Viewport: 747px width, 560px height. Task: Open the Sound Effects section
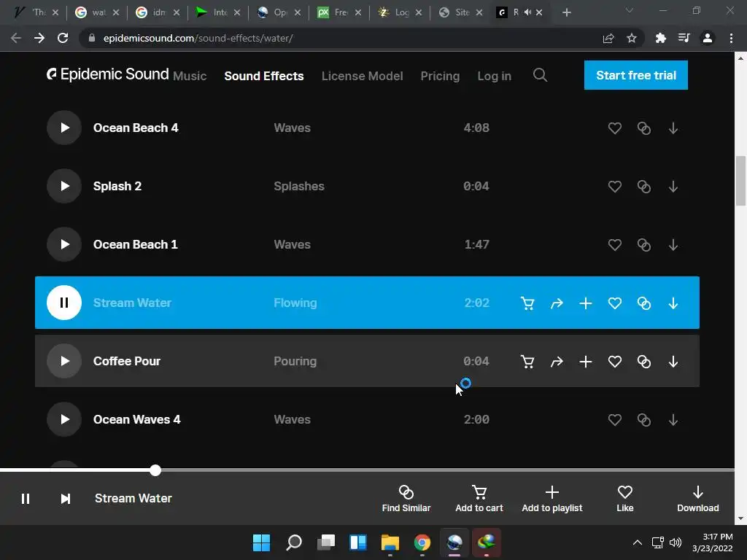(x=264, y=76)
